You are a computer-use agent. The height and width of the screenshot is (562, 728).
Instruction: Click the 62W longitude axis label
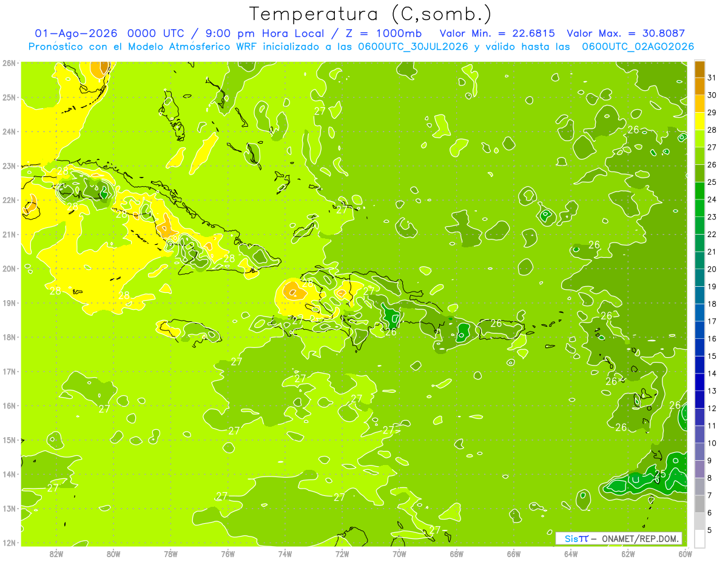click(x=628, y=554)
